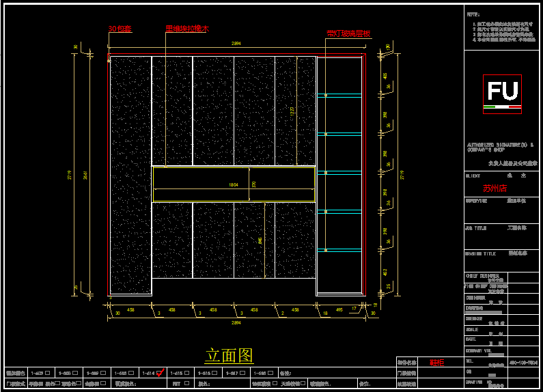543x392 pixels.
Task: Select the topmost cyan glass shelf line
Action: [x=339, y=96]
